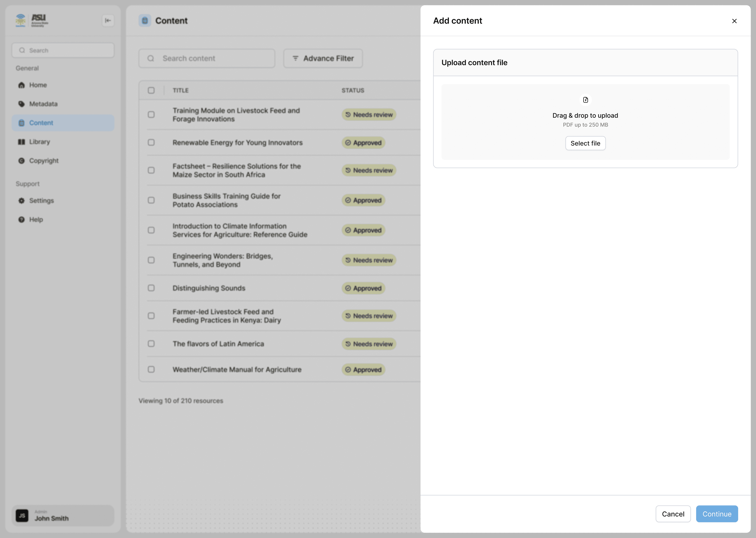Image resolution: width=756 pixels, height=538 pixels.
Task: Select the Distinguishing Sounds row checkbox
Action: 151,288
